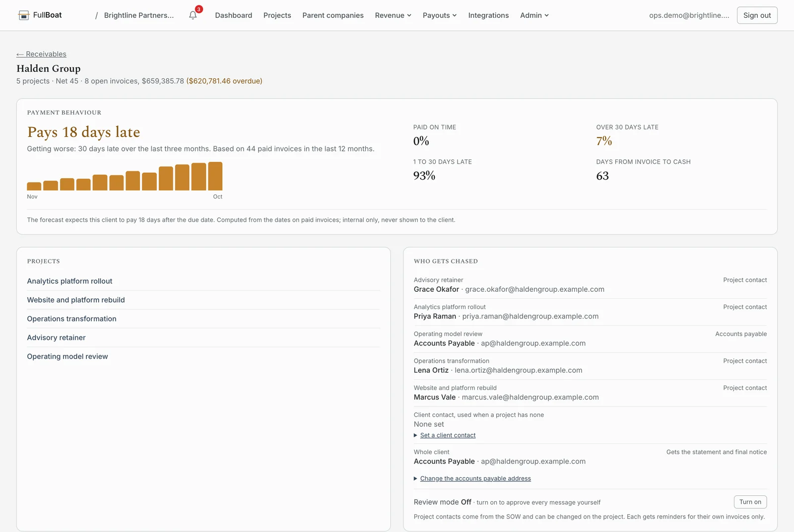
Task: Expand 'Change the accounts payable address'
Action: [475, 478]
